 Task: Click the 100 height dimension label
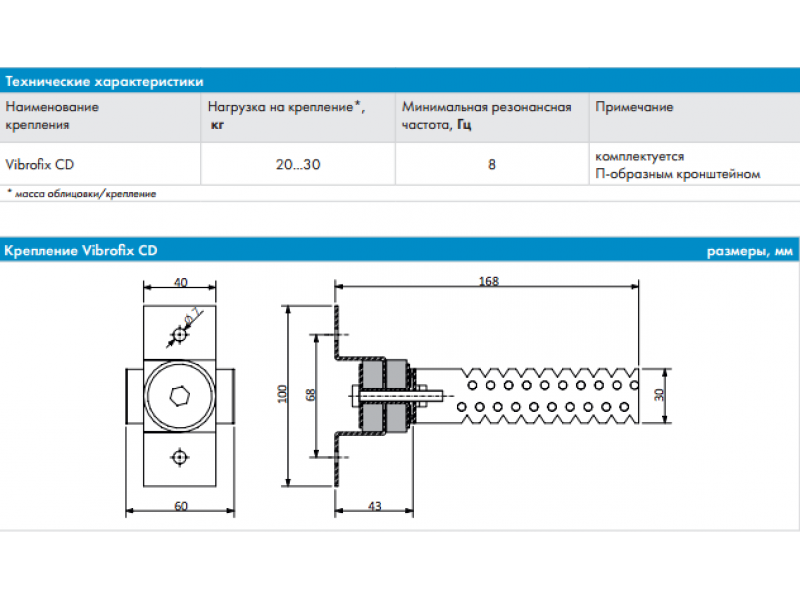(x=283, y=394)
